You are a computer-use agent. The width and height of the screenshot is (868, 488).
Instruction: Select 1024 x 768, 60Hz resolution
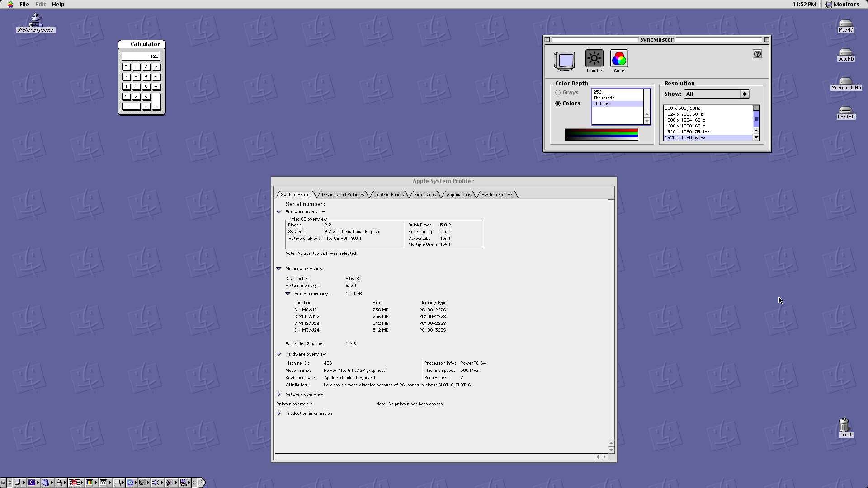(684, 114)
